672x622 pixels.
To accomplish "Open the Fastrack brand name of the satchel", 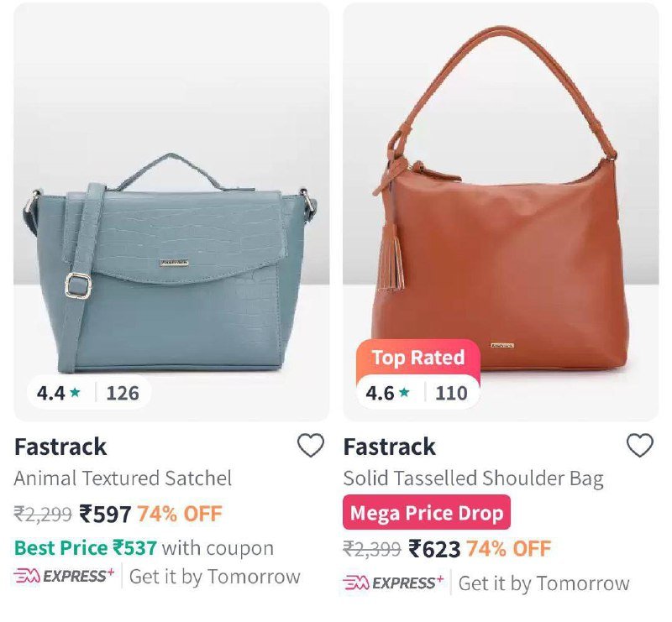I will (60, 447).
